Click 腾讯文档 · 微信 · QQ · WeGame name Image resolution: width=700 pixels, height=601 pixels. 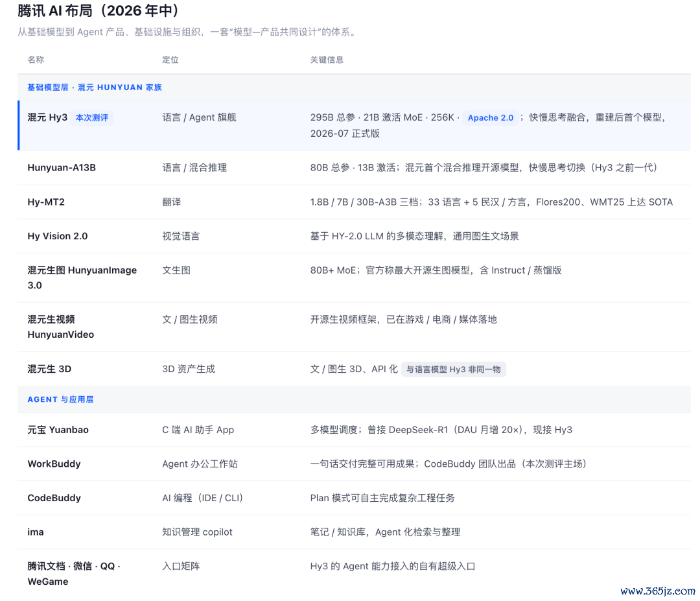pyautogui.click(x=74, y=574)
